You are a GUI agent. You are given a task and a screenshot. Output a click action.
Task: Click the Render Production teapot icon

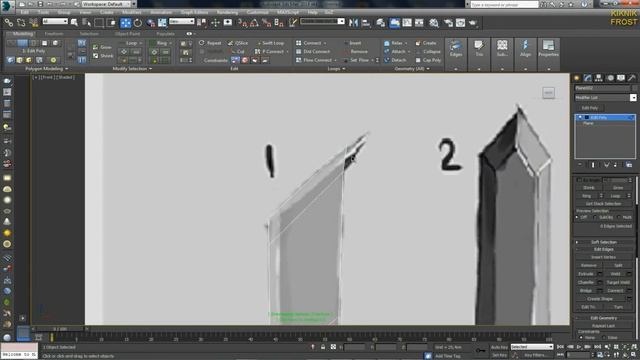473,23
